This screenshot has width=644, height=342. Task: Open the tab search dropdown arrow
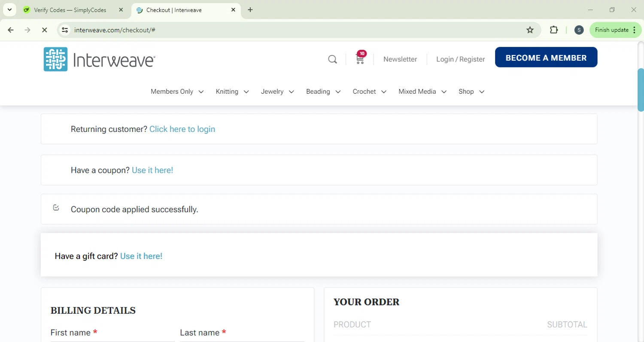tap(9, 9)
